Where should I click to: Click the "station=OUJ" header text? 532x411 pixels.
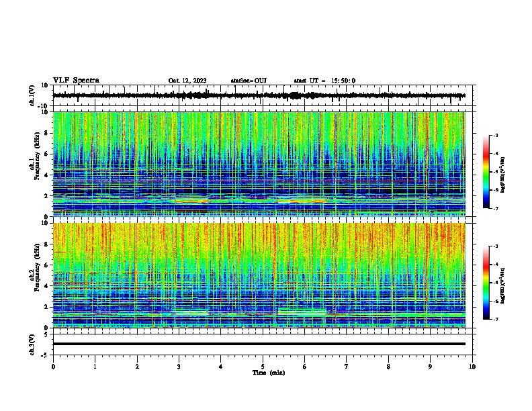249,81
